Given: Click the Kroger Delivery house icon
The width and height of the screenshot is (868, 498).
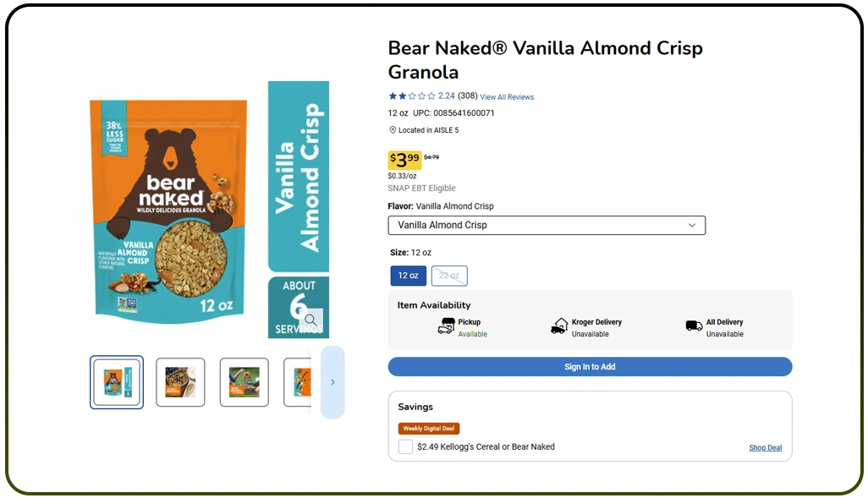Looking at the screenshot, I should 559,326.
